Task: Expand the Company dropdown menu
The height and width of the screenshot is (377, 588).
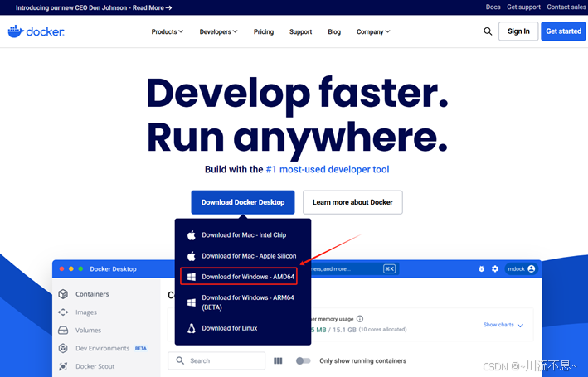Action: [373, 31]
